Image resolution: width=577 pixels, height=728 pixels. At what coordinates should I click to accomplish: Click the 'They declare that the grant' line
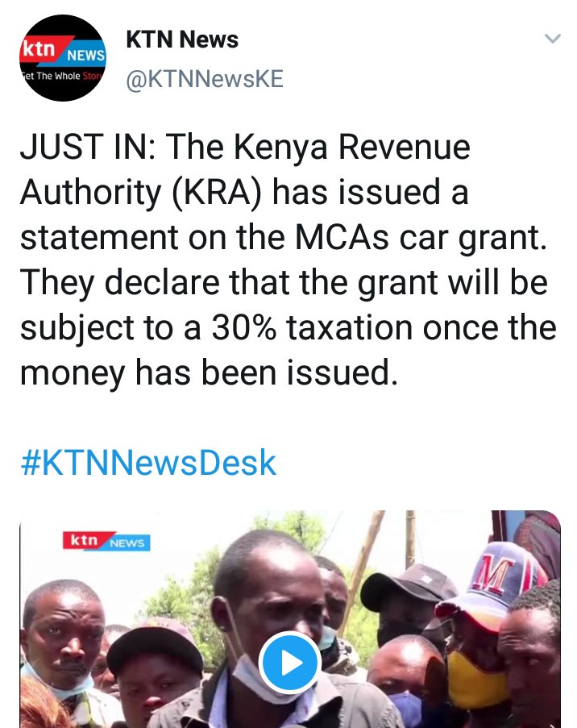284,282
